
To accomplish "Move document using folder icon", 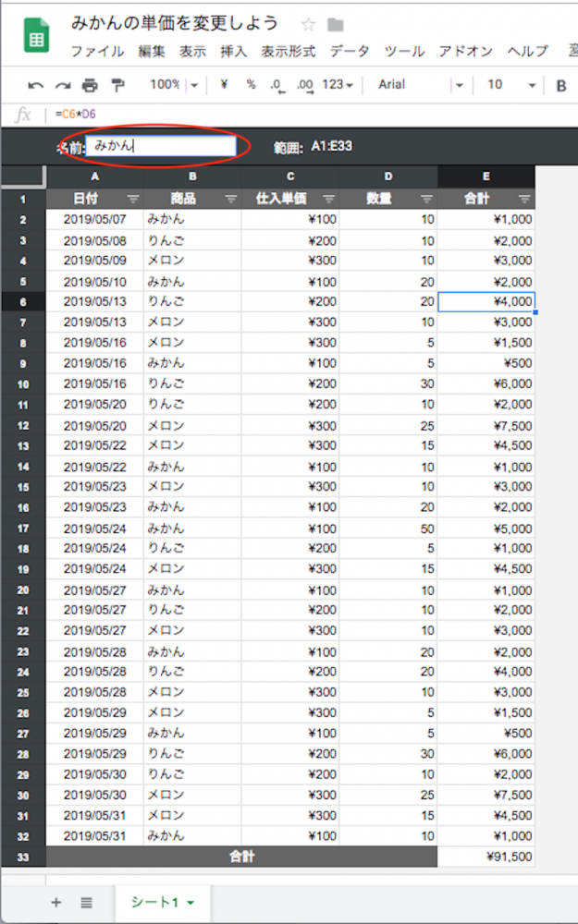I will 335,25.
